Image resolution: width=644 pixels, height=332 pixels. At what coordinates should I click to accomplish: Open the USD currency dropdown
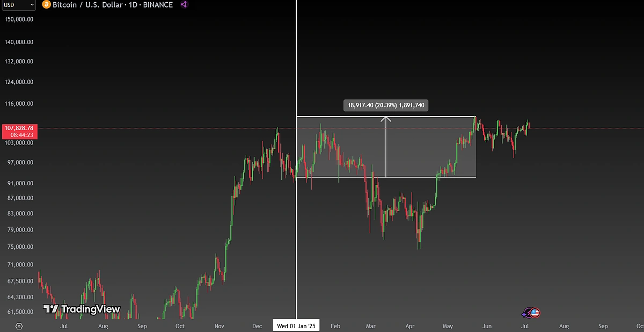coord(19,4)
